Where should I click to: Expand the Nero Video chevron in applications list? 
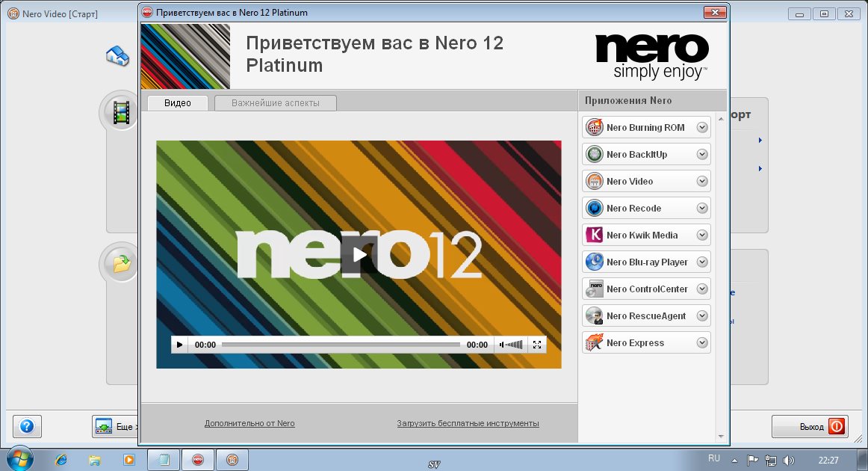point(702,181)
